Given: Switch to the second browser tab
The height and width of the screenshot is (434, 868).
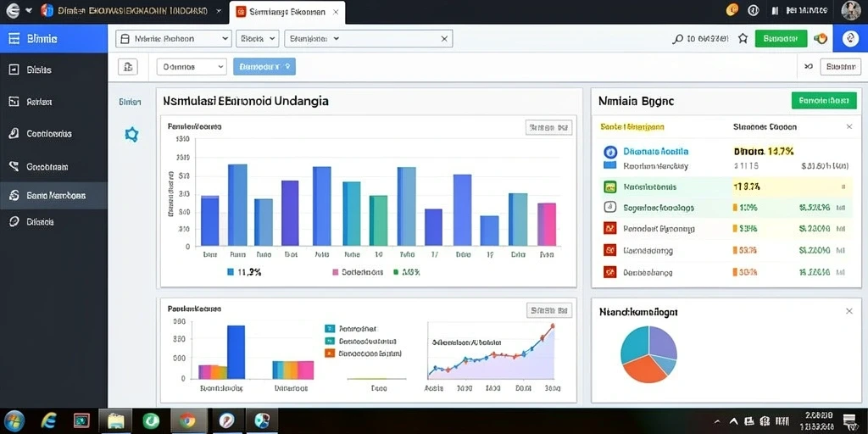Looking at the screenshot, I should pos(287,12).
